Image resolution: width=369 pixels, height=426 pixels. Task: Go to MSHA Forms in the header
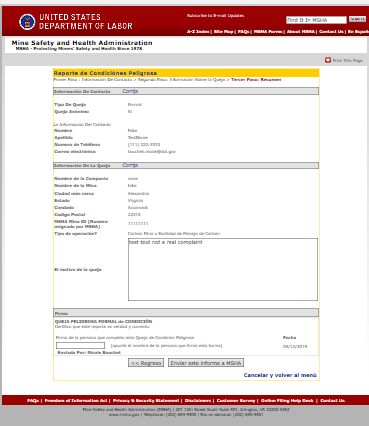click(268, 32)
